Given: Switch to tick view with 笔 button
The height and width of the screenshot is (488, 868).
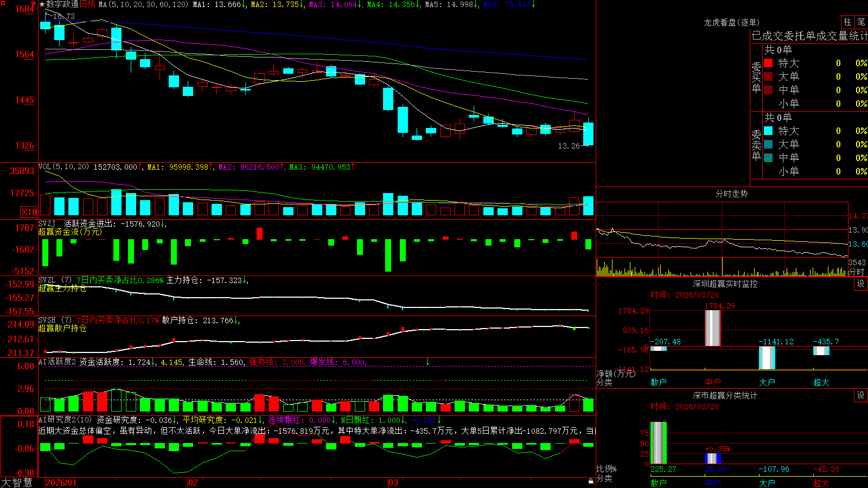Looking at the screenshot, I should point(861,22).
